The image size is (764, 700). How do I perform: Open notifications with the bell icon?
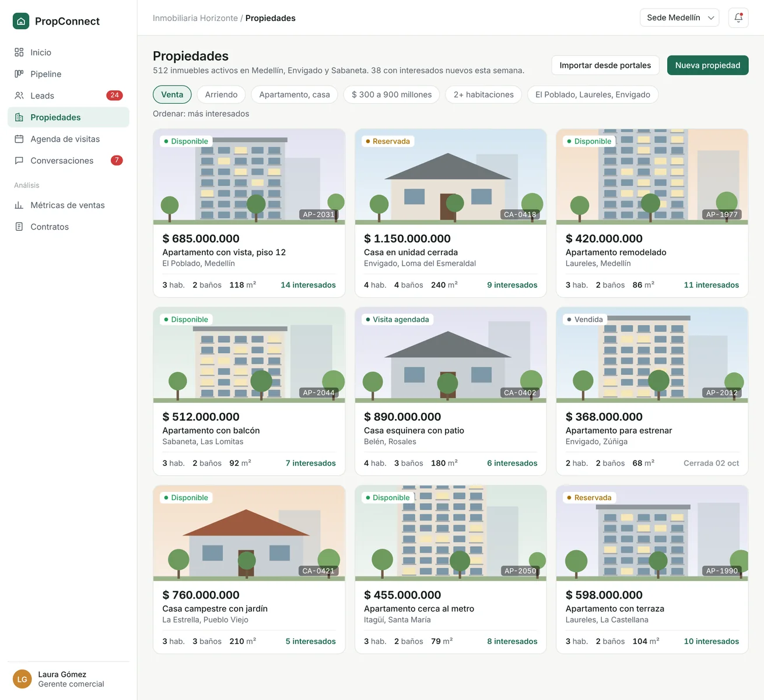(738, 17)
